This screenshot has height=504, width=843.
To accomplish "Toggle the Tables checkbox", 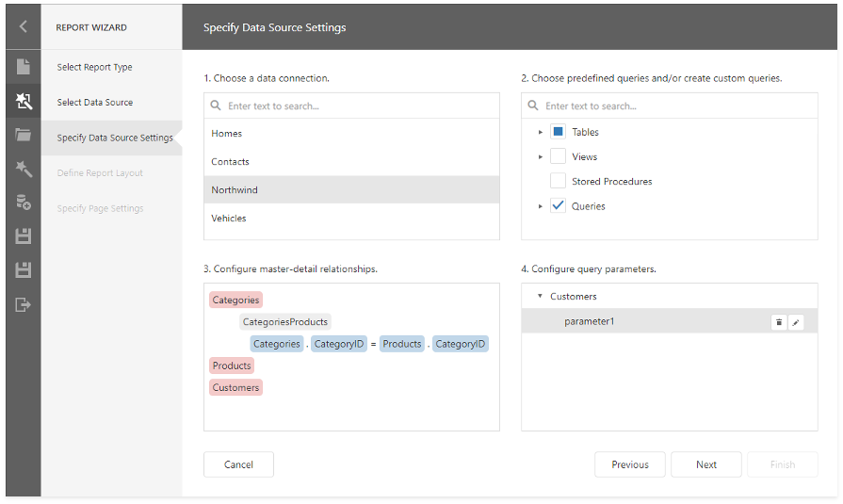I will coord(558,133).
